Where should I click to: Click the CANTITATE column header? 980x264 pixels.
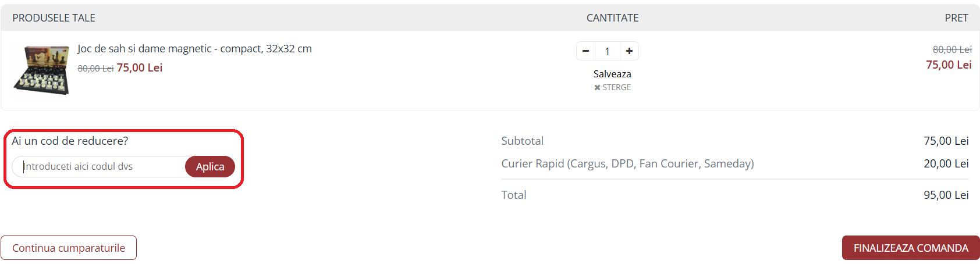[612, 18]
